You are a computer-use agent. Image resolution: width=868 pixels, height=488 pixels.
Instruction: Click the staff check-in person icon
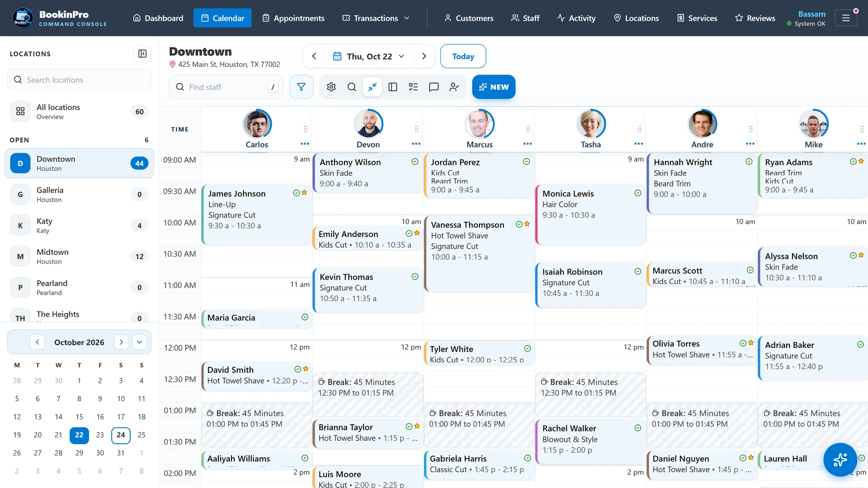[454, 87]
